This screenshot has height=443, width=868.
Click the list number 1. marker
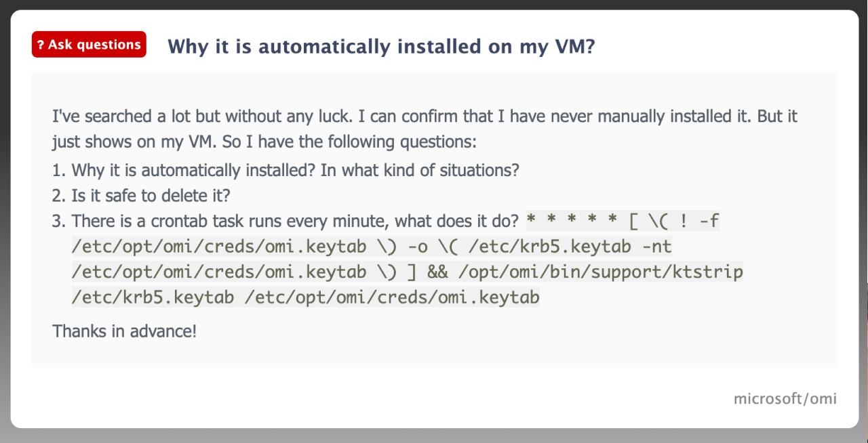[x=58, y=169]
